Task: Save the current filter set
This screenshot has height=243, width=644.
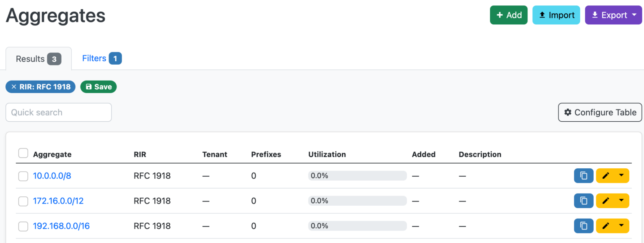Action: point(98,86)
